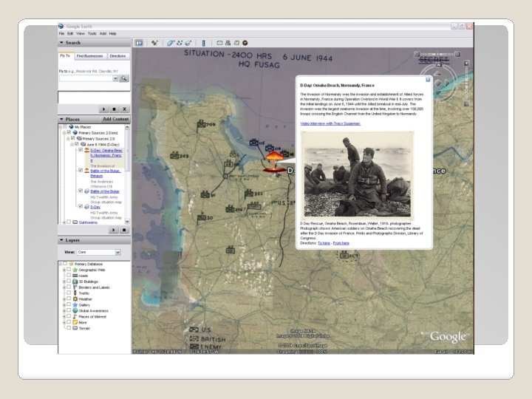This screenshot has height=399, width=532.
Task: Uncheck the D-Day Omaha Beach placemark checkbox
Action: pos(81,149)
